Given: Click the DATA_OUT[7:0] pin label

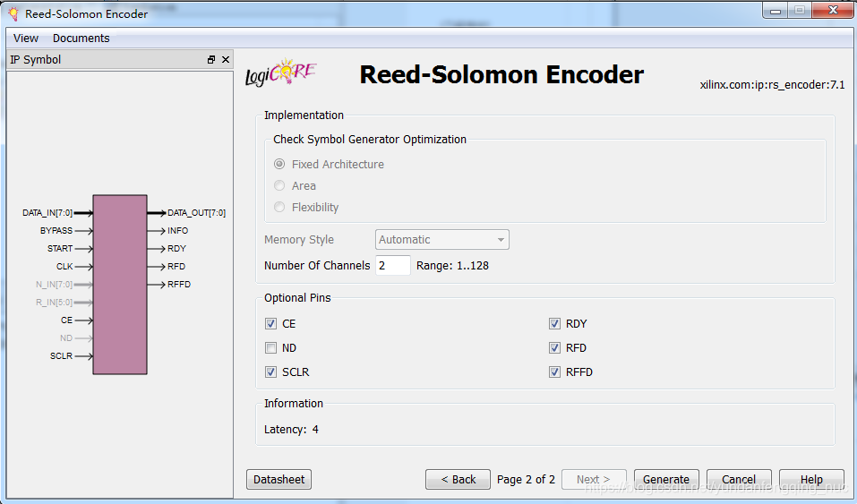Looking at the screenshot, I should point(197,213).
